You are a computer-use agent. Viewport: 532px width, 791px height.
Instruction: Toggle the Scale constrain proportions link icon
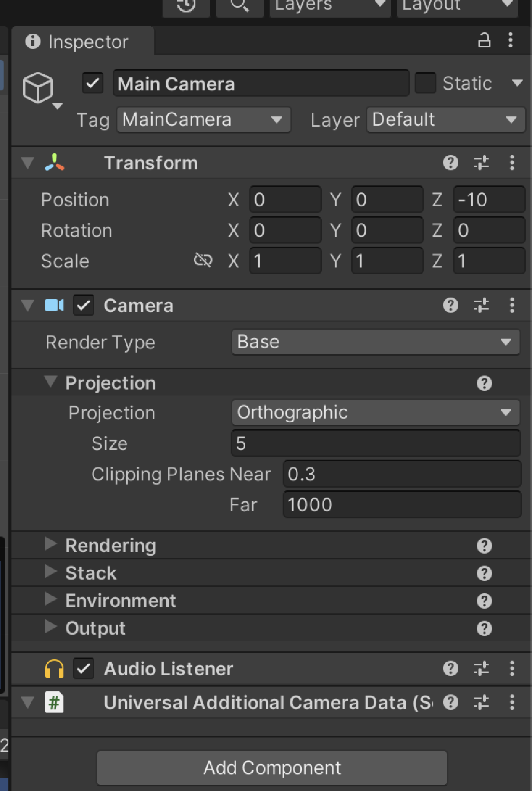[203, 260]
